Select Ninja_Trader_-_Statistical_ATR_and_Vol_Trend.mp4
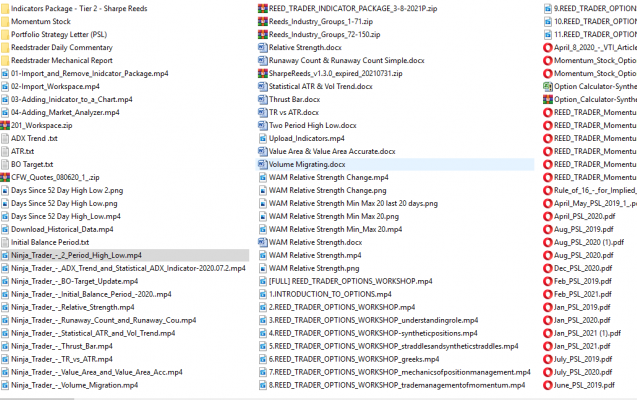This screenshot has width=637, height=400. tap(93, 333)
